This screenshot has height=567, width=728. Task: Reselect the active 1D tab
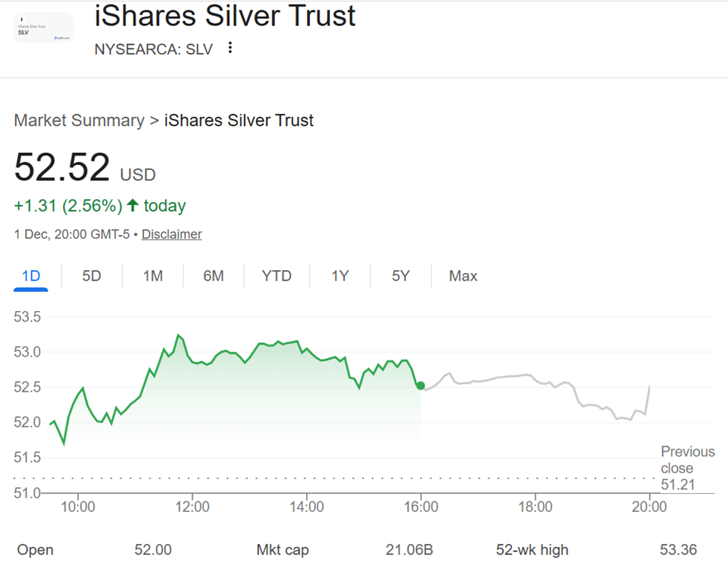coord(31,275)
